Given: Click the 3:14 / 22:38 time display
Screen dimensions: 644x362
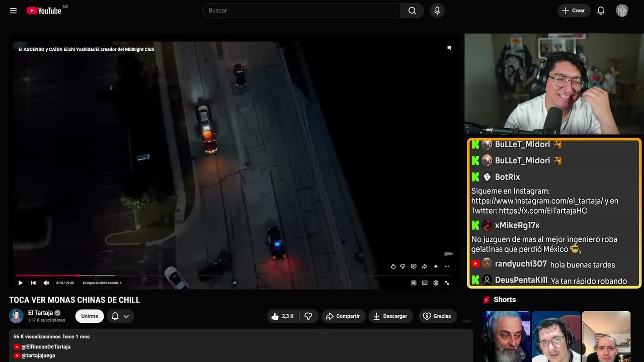Looking at the screenshot, I should 65,283.
